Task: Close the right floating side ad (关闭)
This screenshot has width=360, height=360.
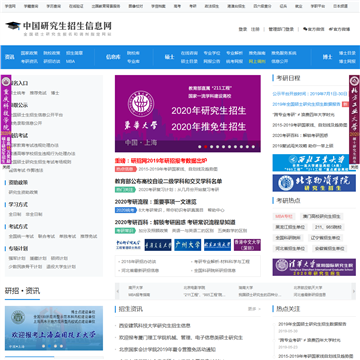Action: tap(354, 167)
